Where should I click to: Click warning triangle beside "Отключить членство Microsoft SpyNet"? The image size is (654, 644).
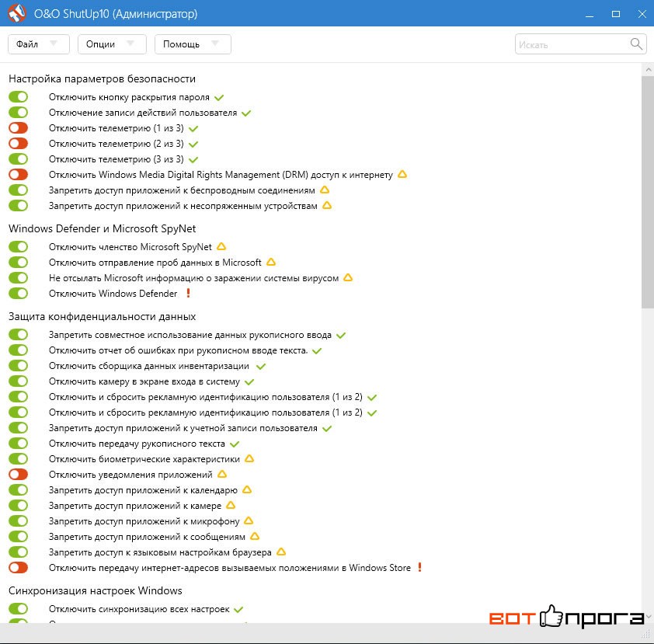221,246
